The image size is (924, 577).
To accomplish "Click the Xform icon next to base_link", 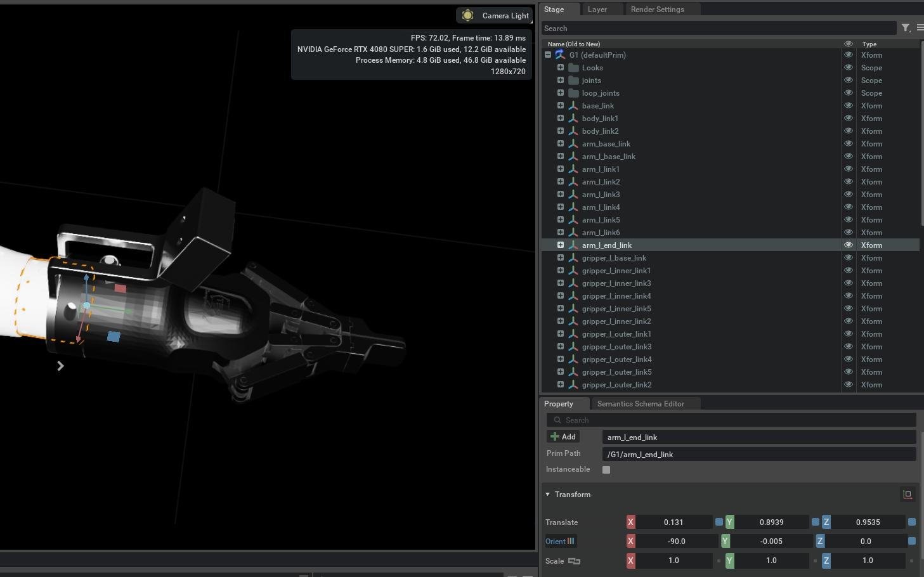I will [573, 106].
